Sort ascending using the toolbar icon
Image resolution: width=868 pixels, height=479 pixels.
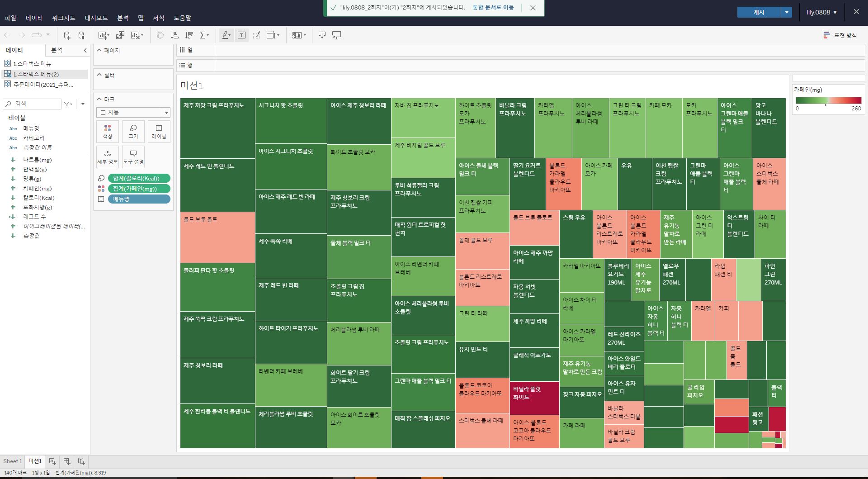click(175, 35)
